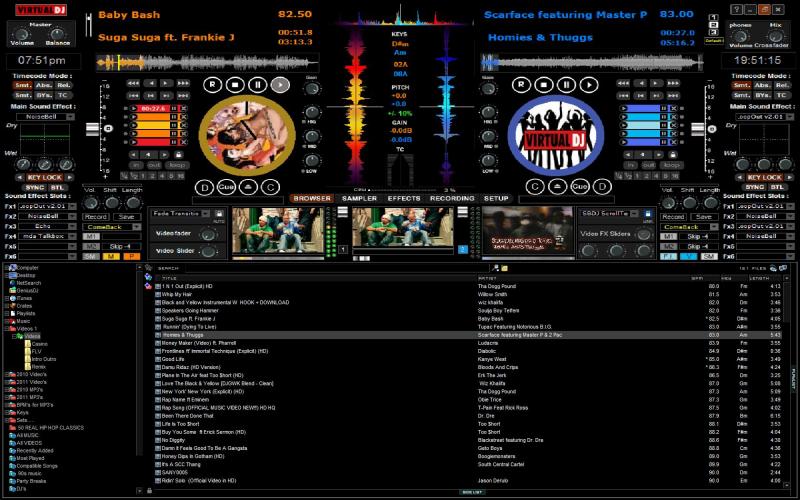Viewport: 800px width, 500px height.
Task: Toggle the left deck loop button
Action: coord(177,165)
